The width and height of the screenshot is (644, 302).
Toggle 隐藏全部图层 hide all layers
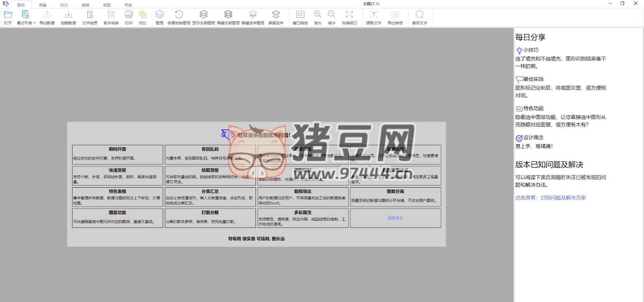click(x=228, y=15)
